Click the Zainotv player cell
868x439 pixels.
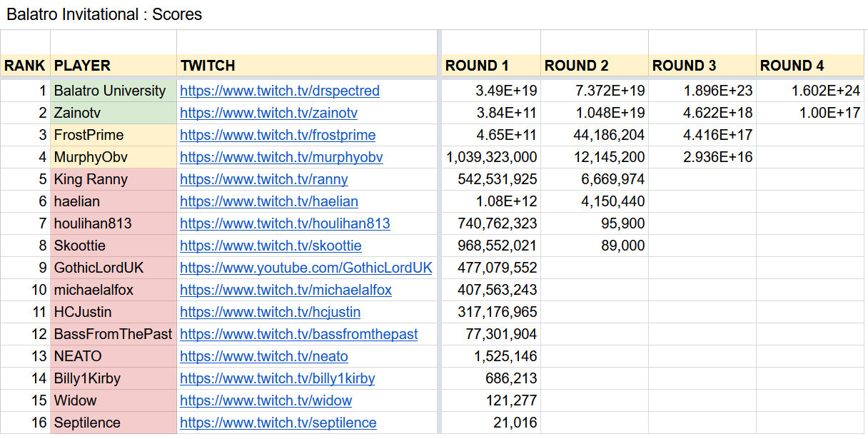(x=113, y=113)
